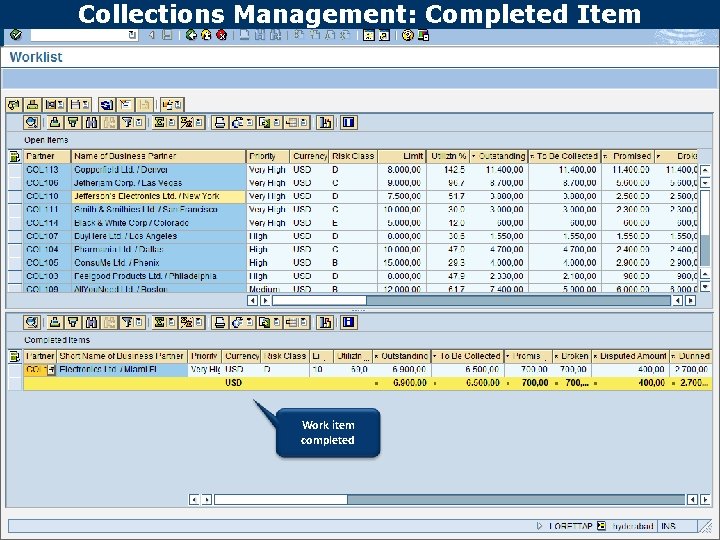Click Print icon in Completed Items toolbar
The image size is (720, 540).
tap(220, 322)
